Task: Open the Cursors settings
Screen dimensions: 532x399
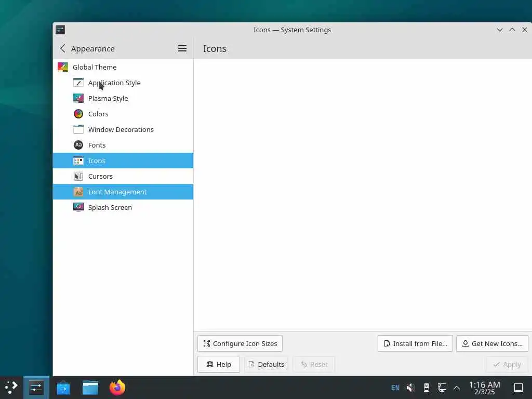Action: [123, 177]
